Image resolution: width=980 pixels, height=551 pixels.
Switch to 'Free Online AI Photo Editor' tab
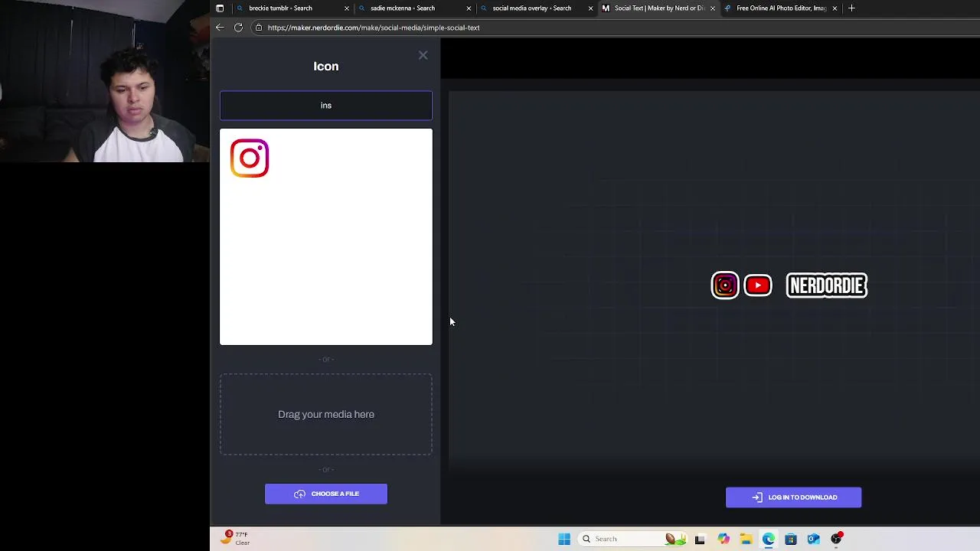point(781,8)
